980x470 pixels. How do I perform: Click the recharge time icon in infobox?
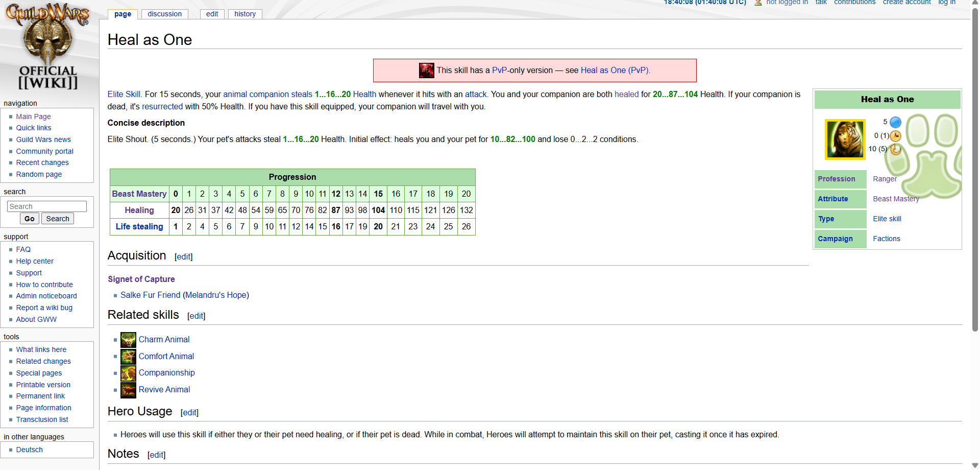[895, 149]
